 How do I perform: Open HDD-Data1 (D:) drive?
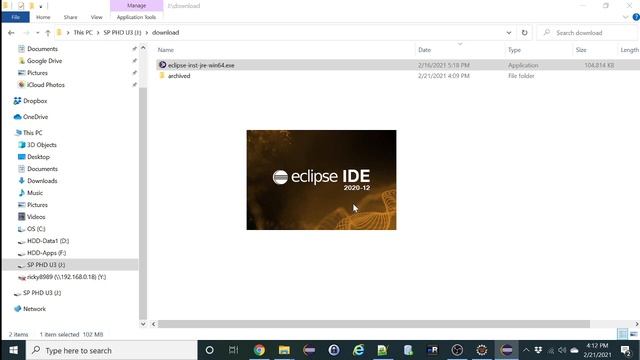(x=48, y=241)
